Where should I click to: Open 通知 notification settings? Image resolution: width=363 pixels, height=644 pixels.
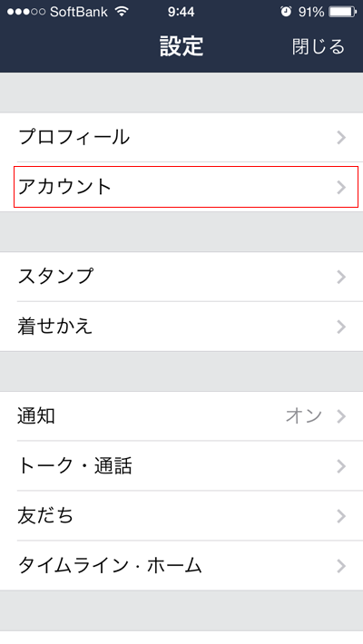(181, 416)
